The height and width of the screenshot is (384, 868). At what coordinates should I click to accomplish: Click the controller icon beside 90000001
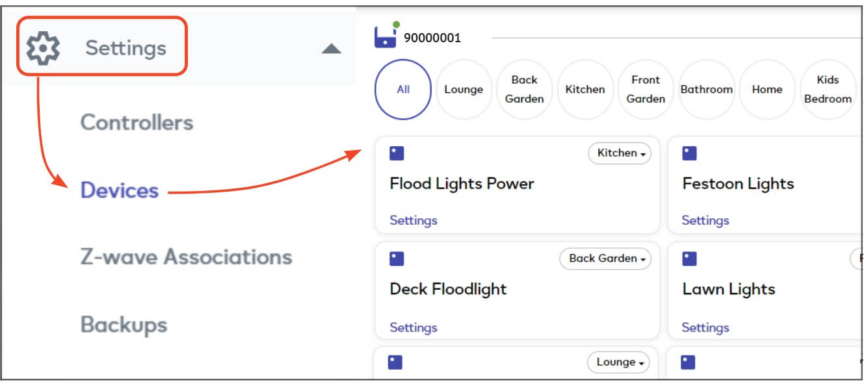[x=386, y=35]
